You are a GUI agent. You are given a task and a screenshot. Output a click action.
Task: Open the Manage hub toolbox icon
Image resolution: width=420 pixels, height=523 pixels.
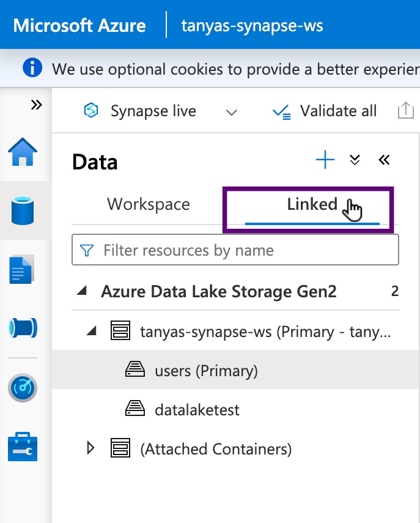pyautogui.click(x=23, y=447)
